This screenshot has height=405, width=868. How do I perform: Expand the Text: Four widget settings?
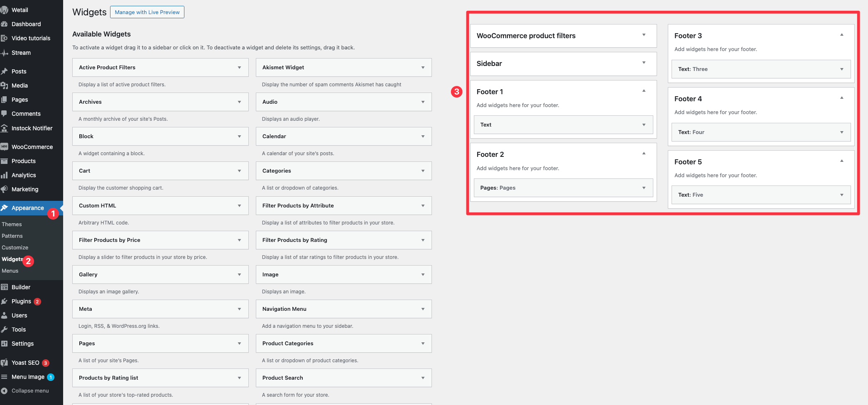pos(841,132)
